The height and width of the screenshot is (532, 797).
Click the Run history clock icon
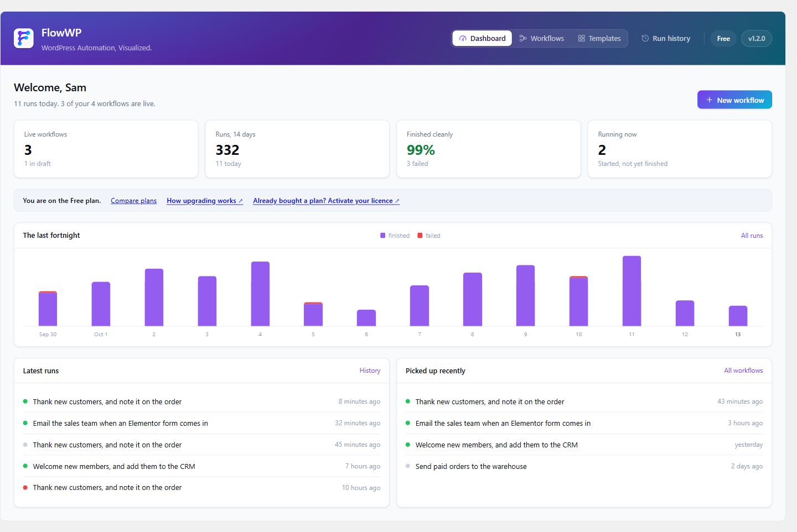tap(645, 38)
